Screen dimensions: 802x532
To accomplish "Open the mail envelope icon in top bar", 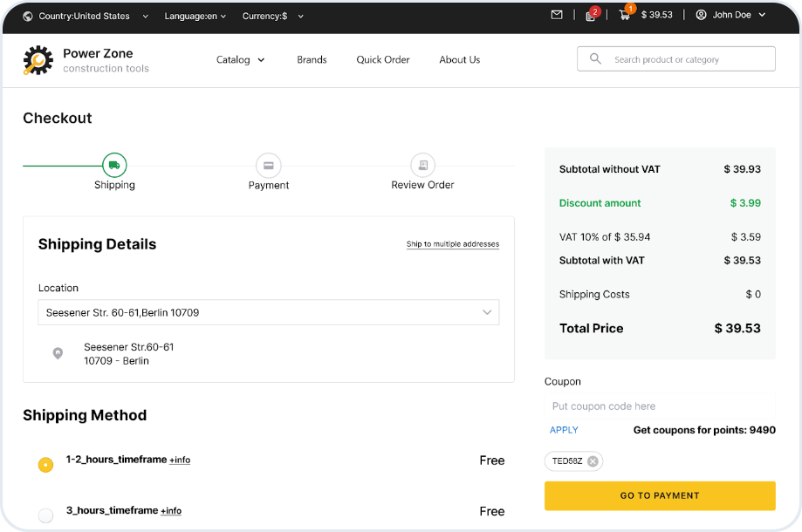I will point(557,15).
